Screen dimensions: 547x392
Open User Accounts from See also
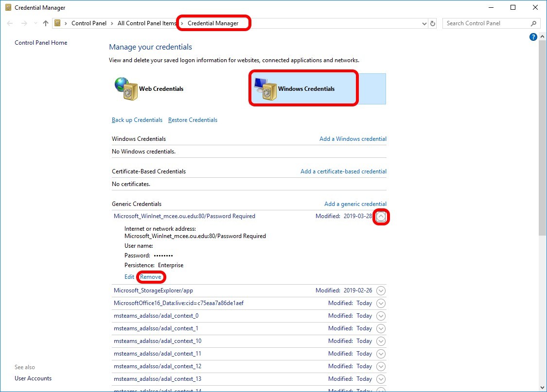[33, 378]
